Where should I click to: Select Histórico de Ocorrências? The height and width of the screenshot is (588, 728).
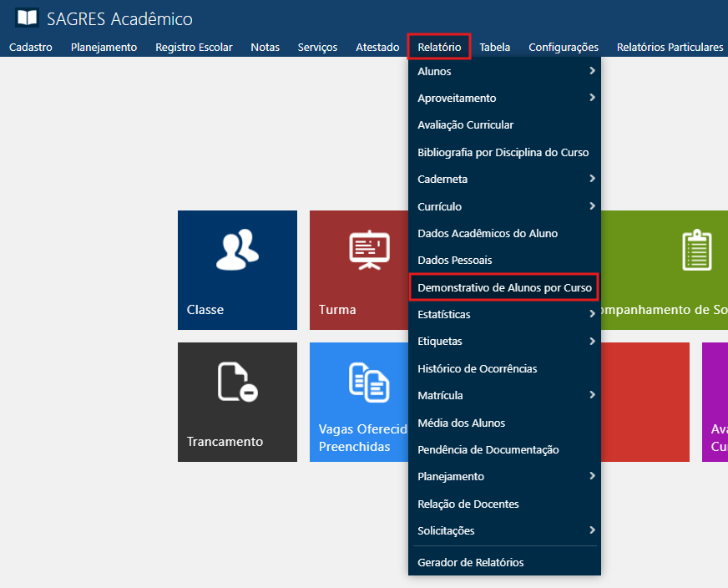click(478, 368)
